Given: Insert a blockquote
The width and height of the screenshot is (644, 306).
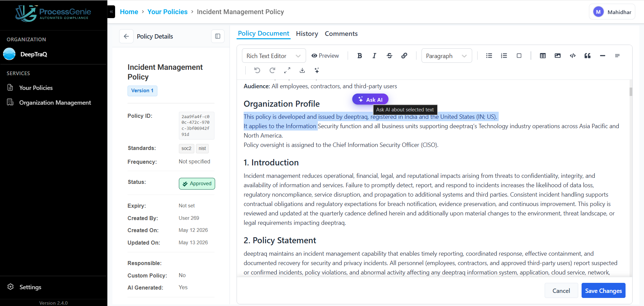Looking at the screenshot, I should (x=587, y=56).
